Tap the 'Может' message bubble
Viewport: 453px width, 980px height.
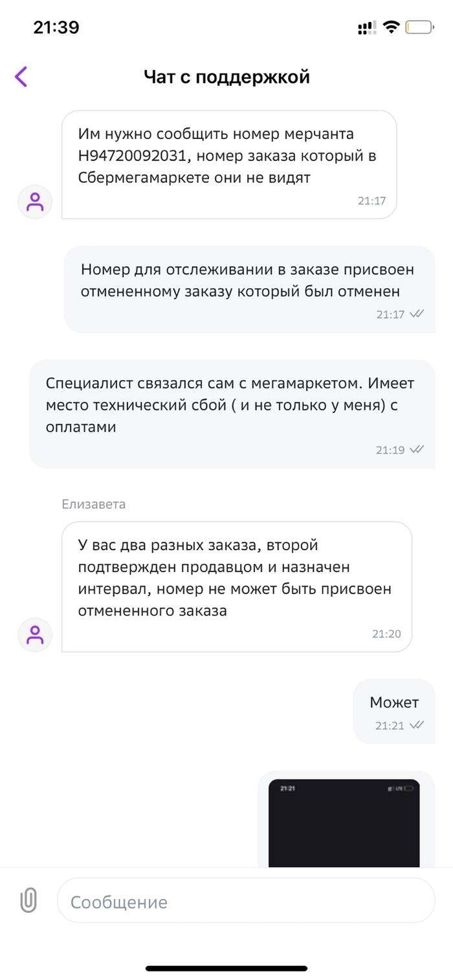click(394, 710)
